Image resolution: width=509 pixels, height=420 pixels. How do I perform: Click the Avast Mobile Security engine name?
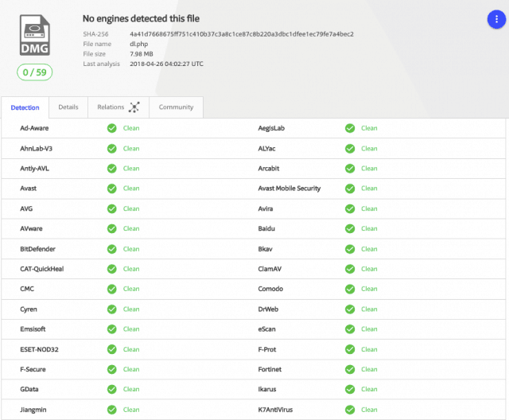(289, 189)
